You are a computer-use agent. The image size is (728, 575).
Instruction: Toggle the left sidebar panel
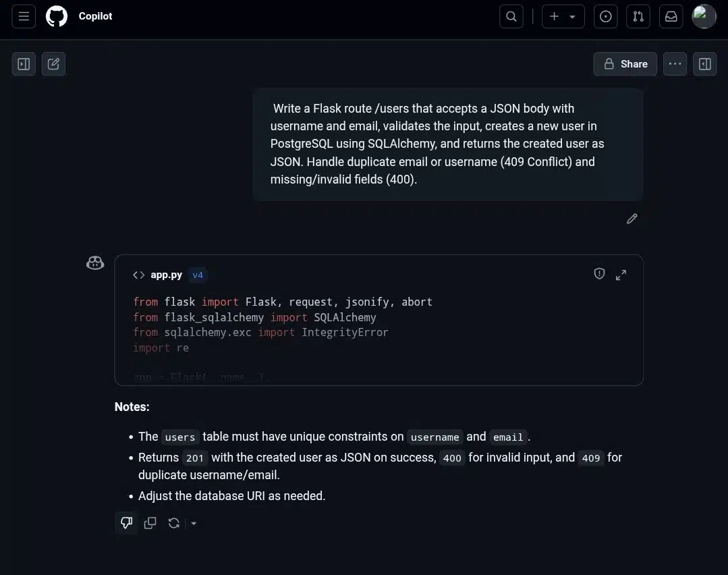[x=24, y=63]
